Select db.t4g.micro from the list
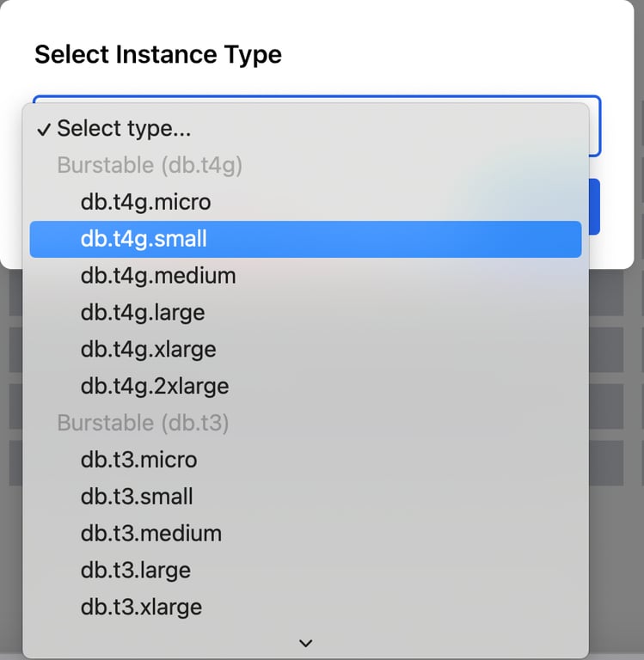The image size is (644, 660). pyautogui.click(x=145, y=202)
